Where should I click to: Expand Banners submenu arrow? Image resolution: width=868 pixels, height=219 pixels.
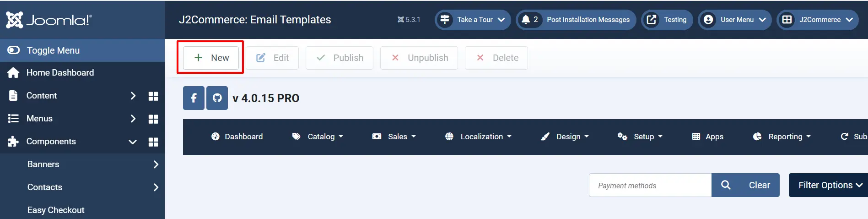(x=156, y=164)
